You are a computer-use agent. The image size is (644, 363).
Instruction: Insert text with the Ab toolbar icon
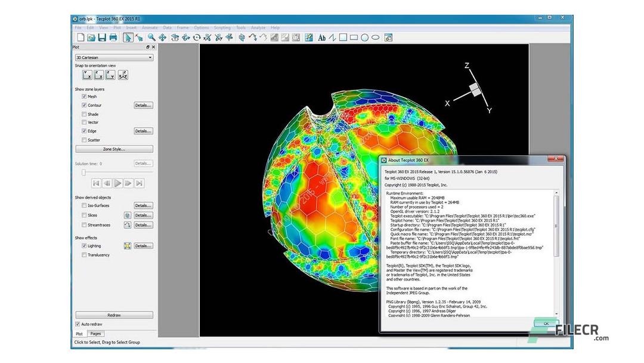click(322, 38)
